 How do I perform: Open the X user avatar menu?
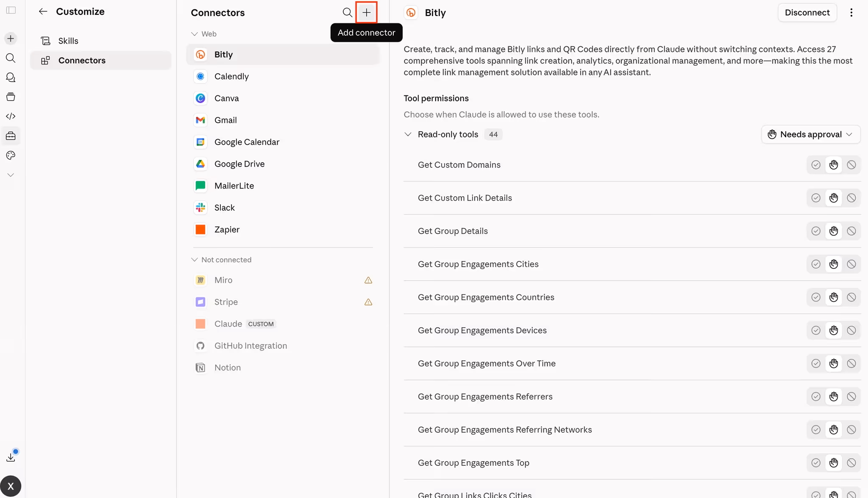tap(11, 486)
